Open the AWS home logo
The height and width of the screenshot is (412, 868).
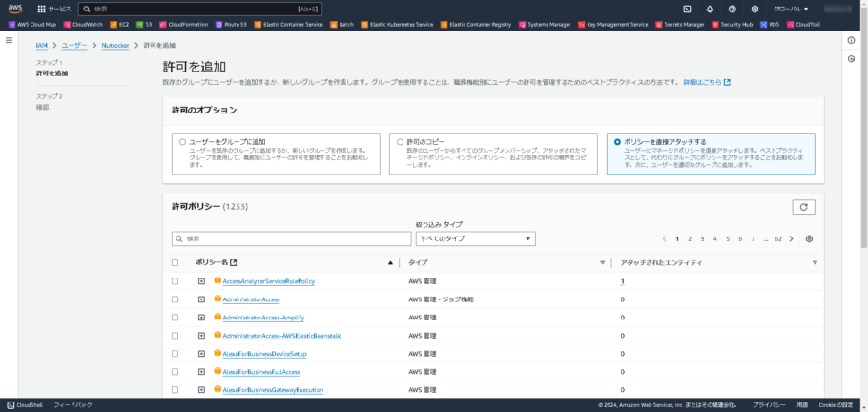[x=14, y=9]
